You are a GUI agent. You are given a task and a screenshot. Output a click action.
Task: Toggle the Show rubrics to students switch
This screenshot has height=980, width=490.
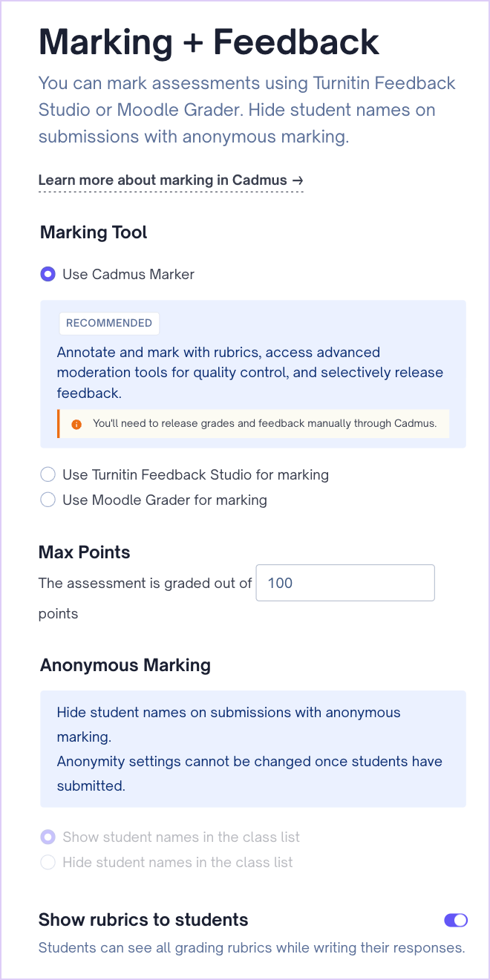tap(455, 920)
